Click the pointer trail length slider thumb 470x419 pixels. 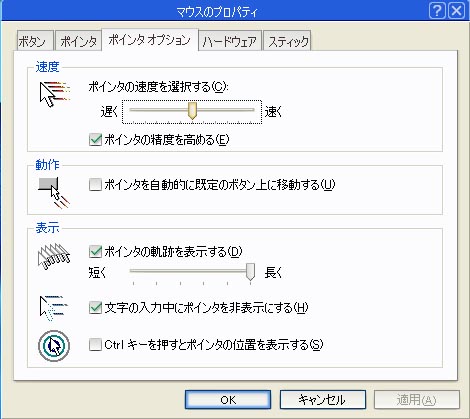coord(250,272)
